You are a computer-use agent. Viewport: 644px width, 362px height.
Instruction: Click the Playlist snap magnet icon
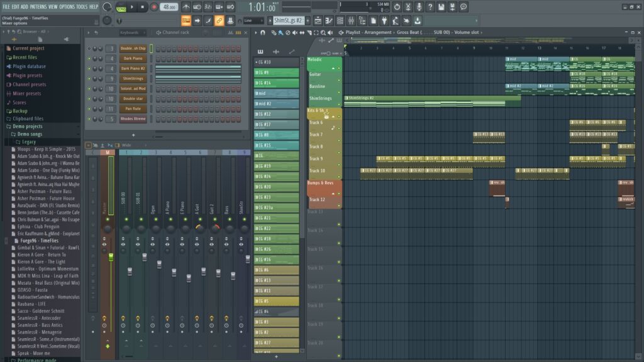(x=263, y=33)
